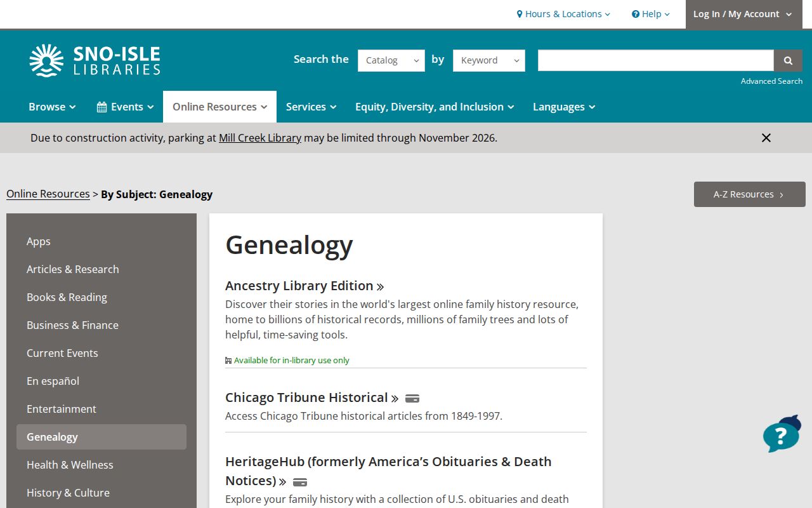
Task: Select Current Events subject
Action: pyautogui.click(x=101, y=353)
